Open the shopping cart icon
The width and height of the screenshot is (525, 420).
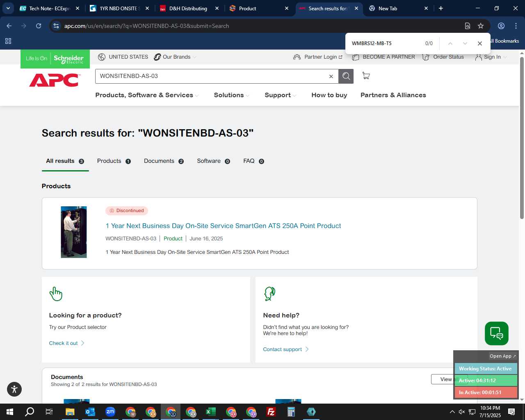click(366, 75)
